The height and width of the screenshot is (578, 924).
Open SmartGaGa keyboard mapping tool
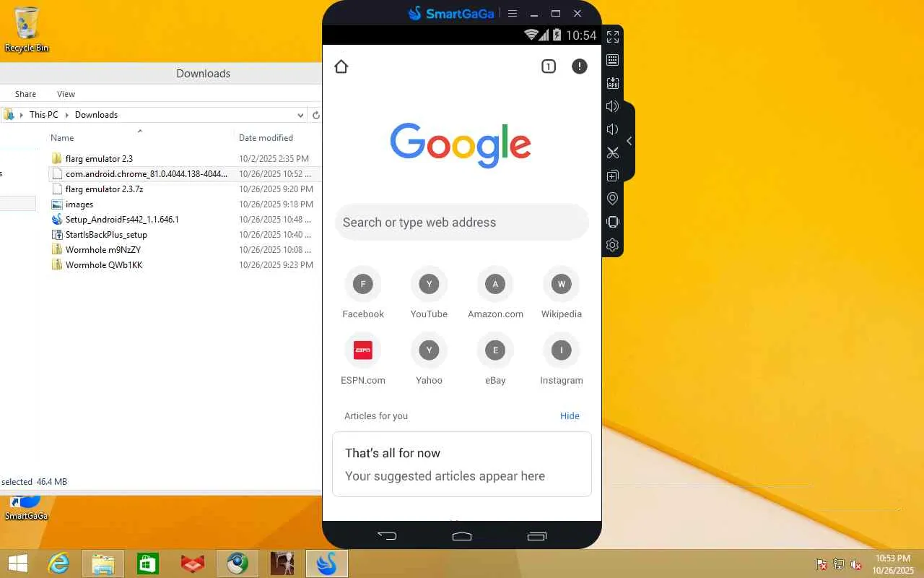pyautogui.click(x=612, y=60)
